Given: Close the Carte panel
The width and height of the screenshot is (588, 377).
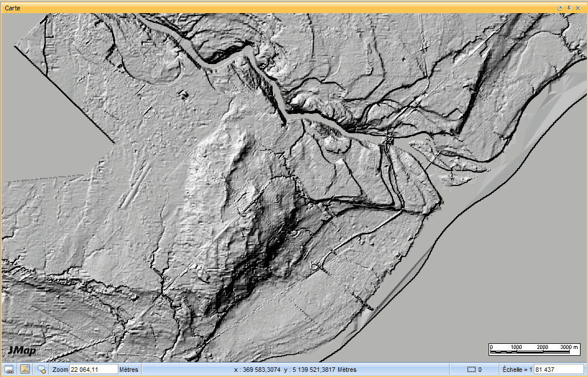Looking at the screenshot, I should [578, 8].
